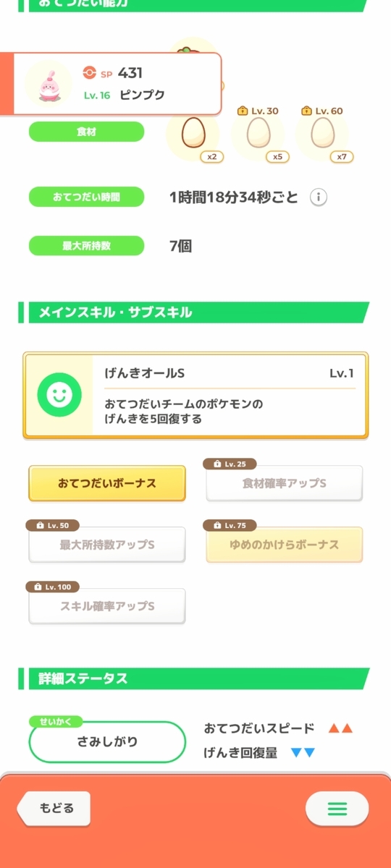Tap the orange おてつだいスピード up arrows
Viewport: 391px width, 868px height.
[340, 728]
